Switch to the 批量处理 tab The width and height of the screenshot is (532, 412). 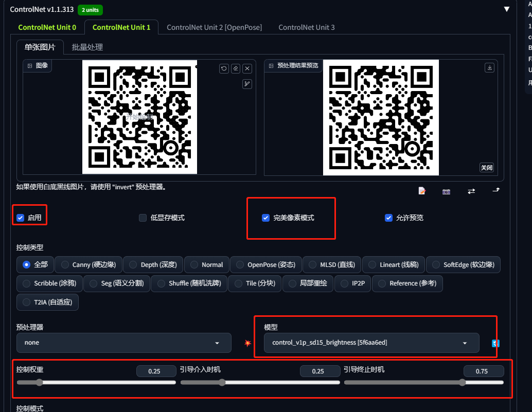click(87, 47)
